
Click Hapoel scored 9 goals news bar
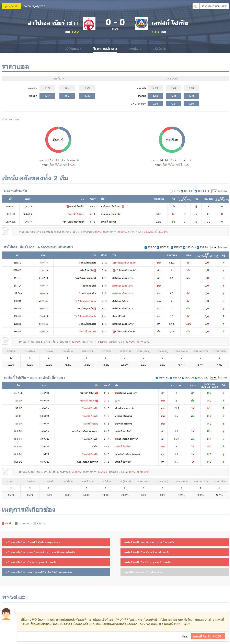click(56, 562)
